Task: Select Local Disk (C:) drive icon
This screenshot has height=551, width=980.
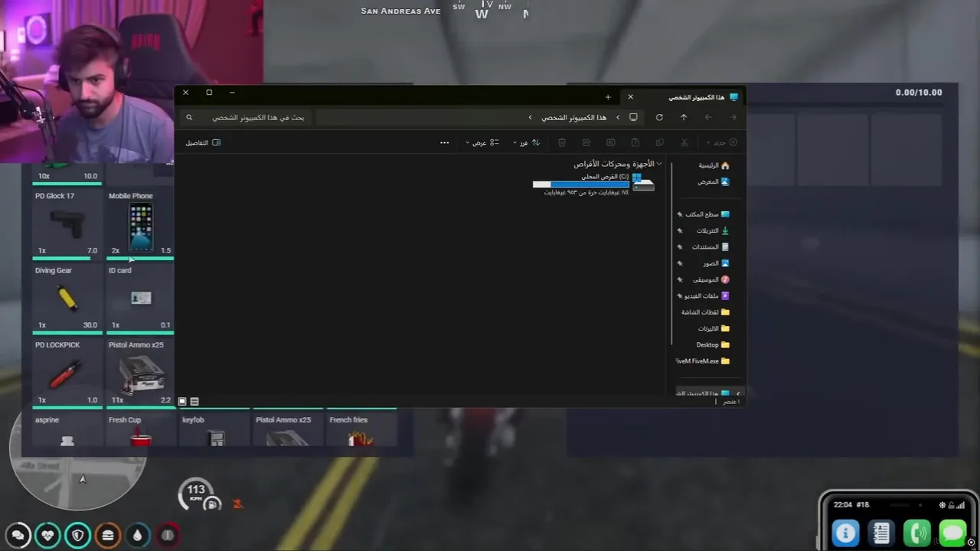Action: pos(642,182)
